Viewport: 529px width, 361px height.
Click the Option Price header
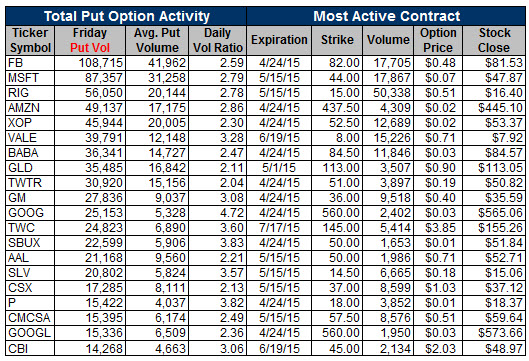pyautogui.click(x=438, y=40)
